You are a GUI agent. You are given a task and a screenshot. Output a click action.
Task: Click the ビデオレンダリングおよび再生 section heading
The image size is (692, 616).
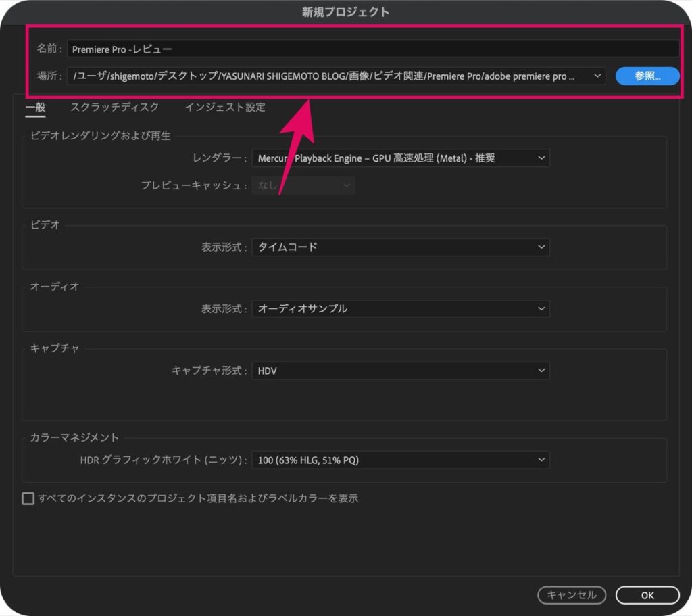(100, 135)
